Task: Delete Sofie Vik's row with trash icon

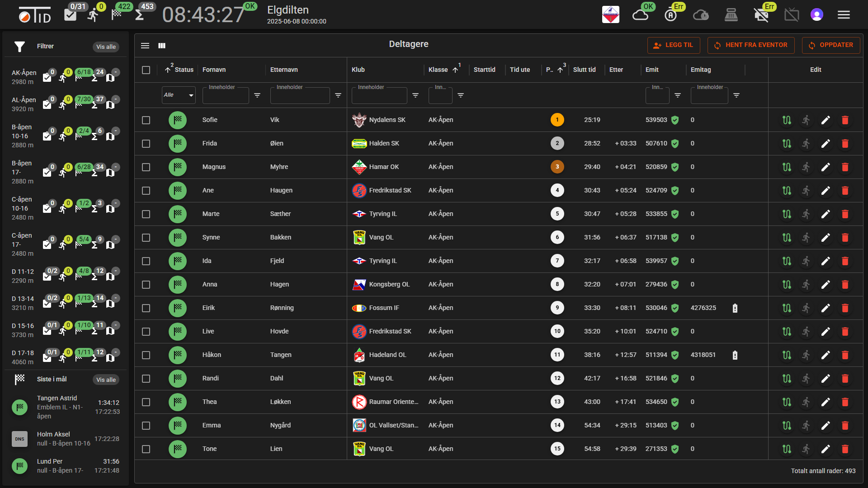Action: coord(845,120)
